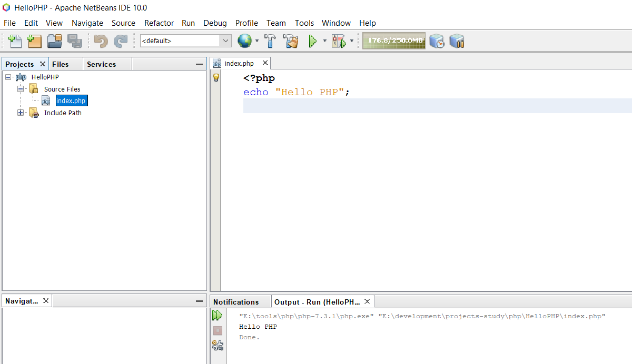Click the Include Path folder icon
Screen dimensions: 632x364
[x=34, y=113]
